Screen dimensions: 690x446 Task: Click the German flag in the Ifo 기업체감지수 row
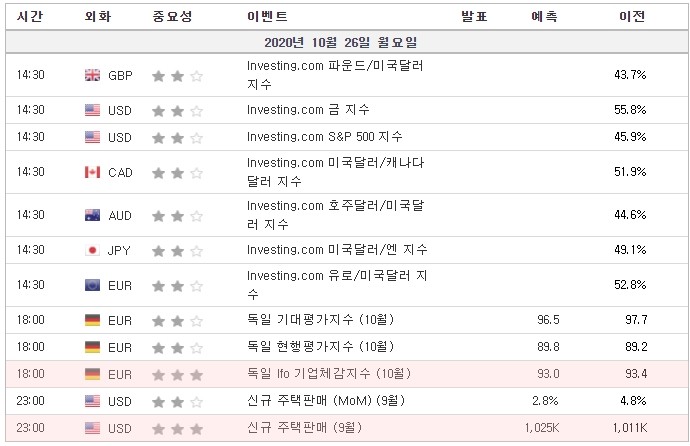point(92,374)
